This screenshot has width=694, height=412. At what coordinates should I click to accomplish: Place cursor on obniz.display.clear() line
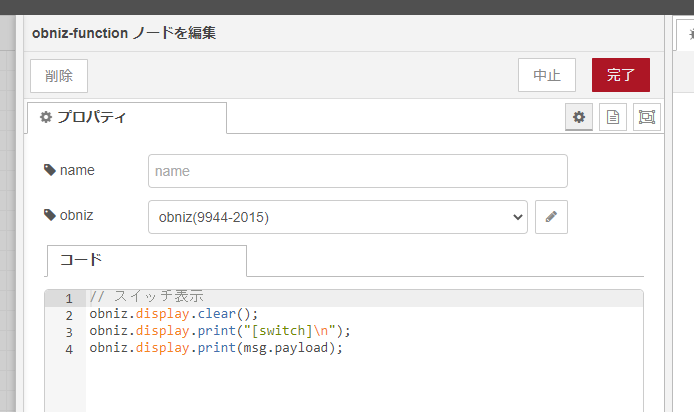coord(173,314)
